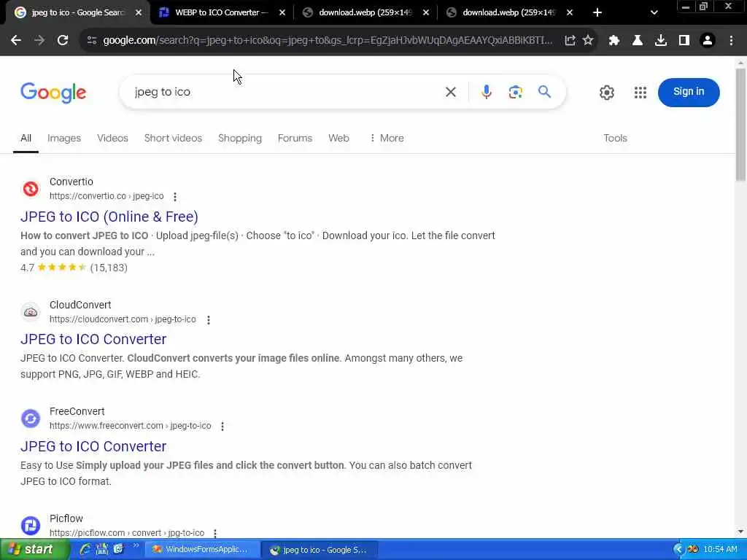Launch Internet Explorer from quick launch
Image resolution: width=747 pixels, height=560 pixels.
(x=85, y=550)
